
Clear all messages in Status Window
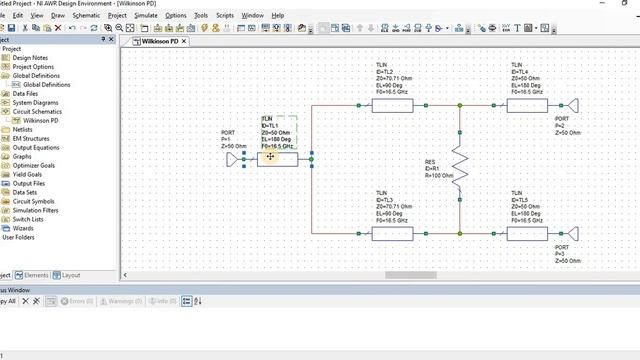[x=36, y=301]
